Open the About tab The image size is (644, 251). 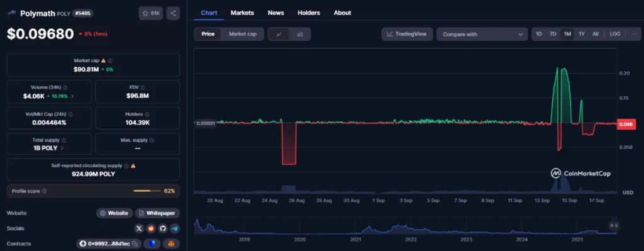click(343, 13)
